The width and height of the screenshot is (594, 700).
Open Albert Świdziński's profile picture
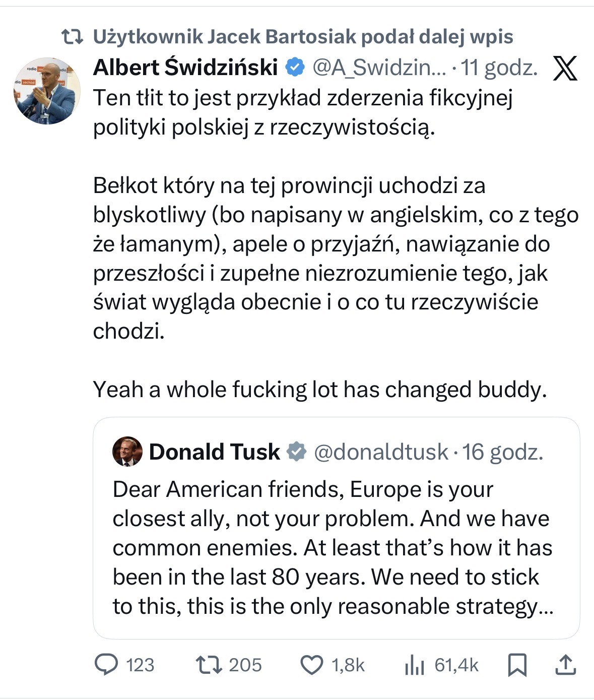pyautogui.click(x=47, y=91)
